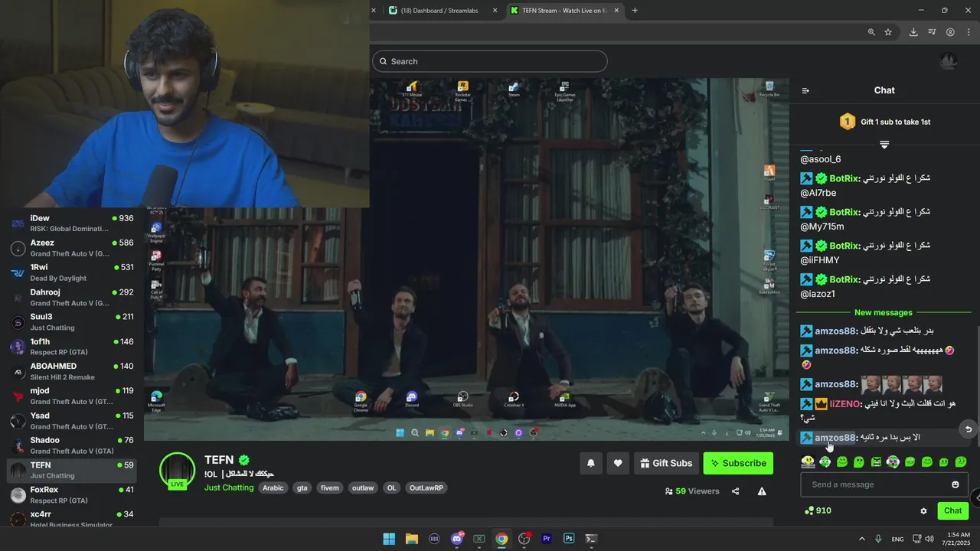Toggle stream notifications with the bell icon
Screen dimensions: 980x551
pos(591,463)
